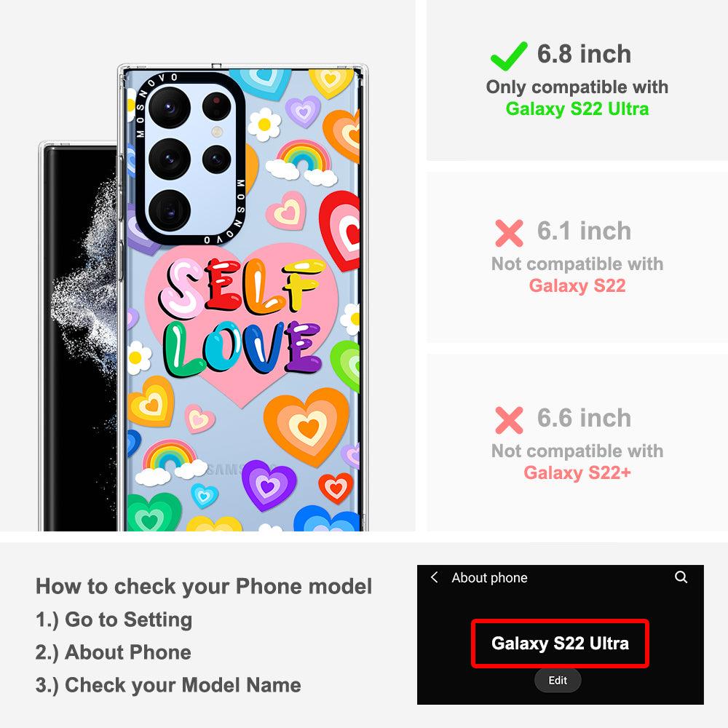Tap the back arrow beside About phone

[x=434, y=577]
